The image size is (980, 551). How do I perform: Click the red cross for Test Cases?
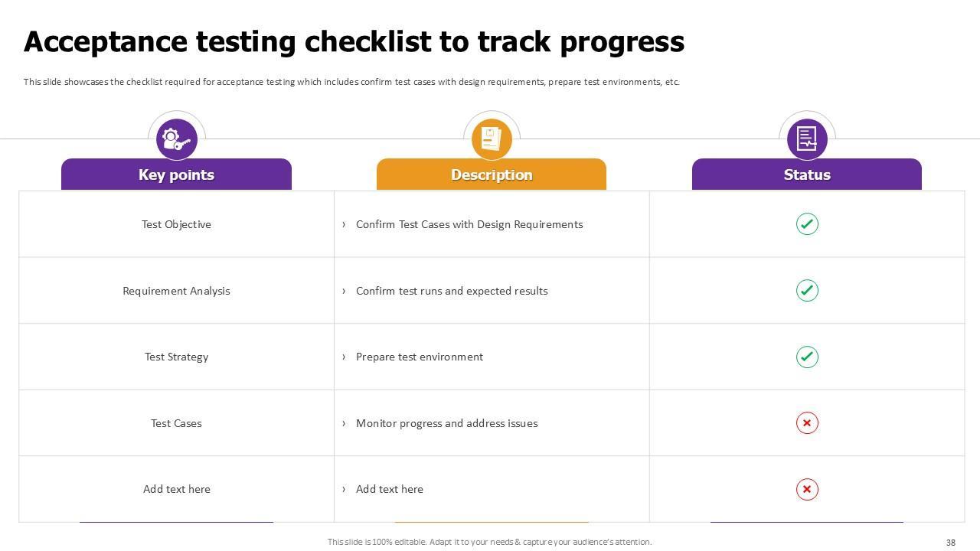pos(807,423)
